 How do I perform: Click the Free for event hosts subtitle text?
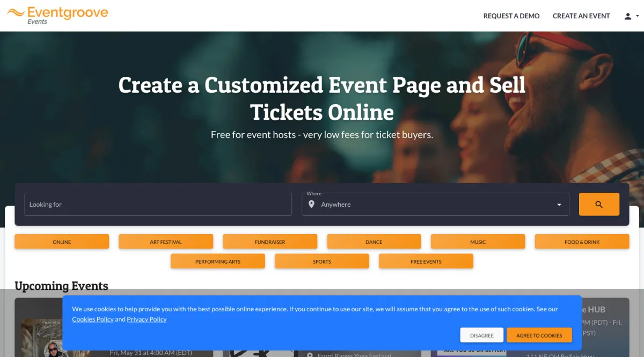[322, 135]
